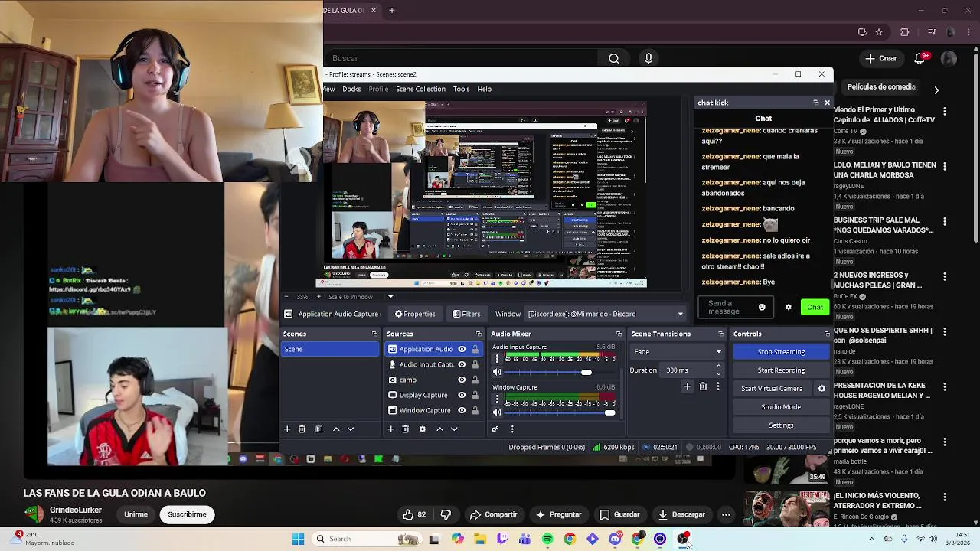The width and height of the screenshot is (980, 551).
Task: Add a new source with plus icon
Action: click(x=390, y=429)
